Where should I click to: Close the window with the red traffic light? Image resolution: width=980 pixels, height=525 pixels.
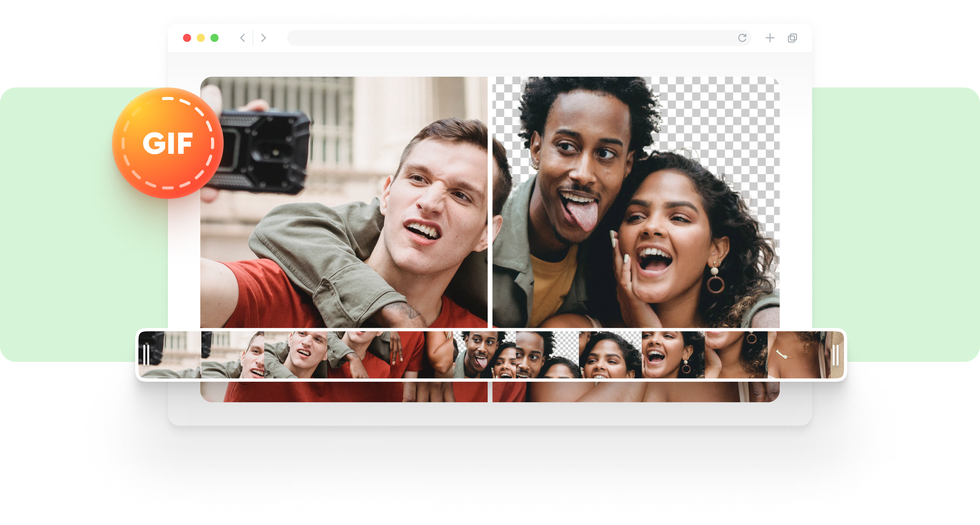point(187,38)
